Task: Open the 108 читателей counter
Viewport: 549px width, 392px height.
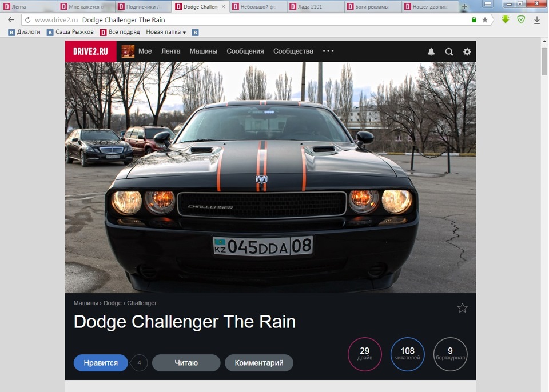Action: (x=407, y=354)
